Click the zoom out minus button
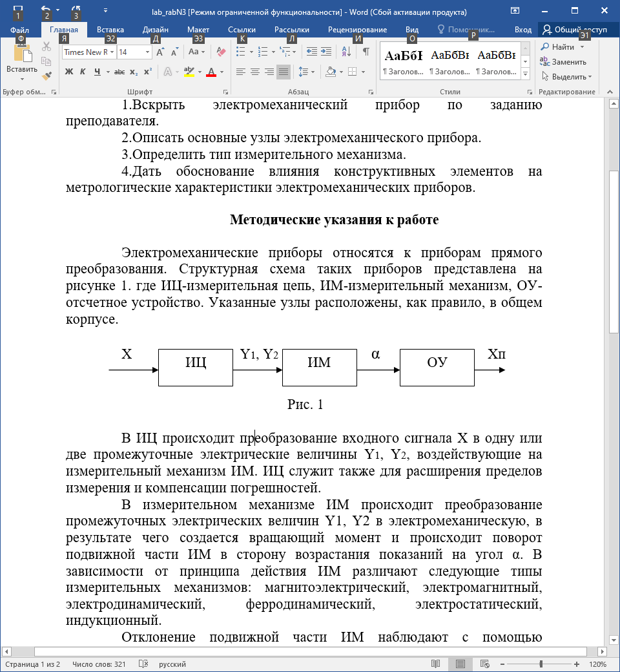This screenshot has width=620, height=672. (x=502, y=664)
